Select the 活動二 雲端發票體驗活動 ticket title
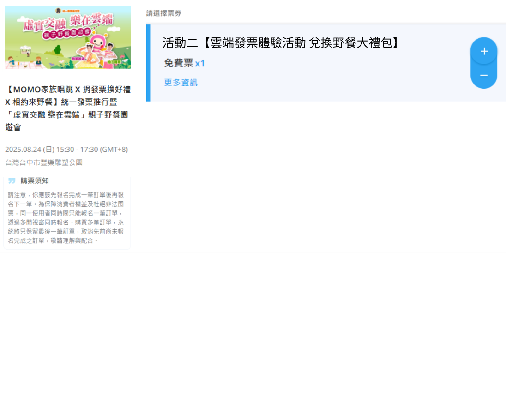The image size is (506, 420). (x=280, y=42)
